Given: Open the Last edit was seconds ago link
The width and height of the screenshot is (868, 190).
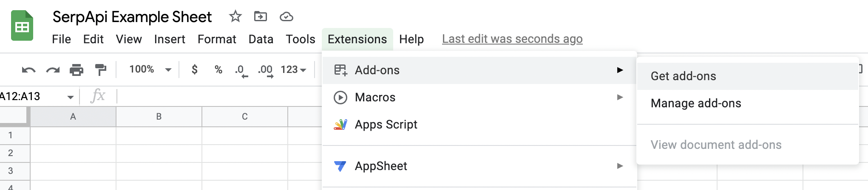Looking at the screenshot, I should point(512,39).
